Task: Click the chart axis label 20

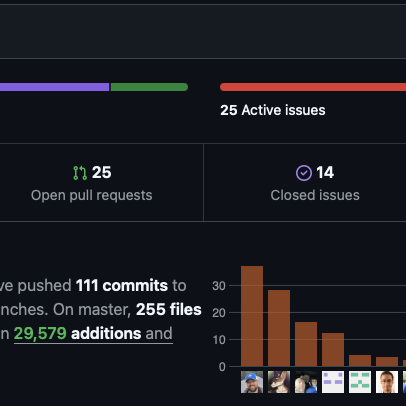Action: (x=219, y=313)
